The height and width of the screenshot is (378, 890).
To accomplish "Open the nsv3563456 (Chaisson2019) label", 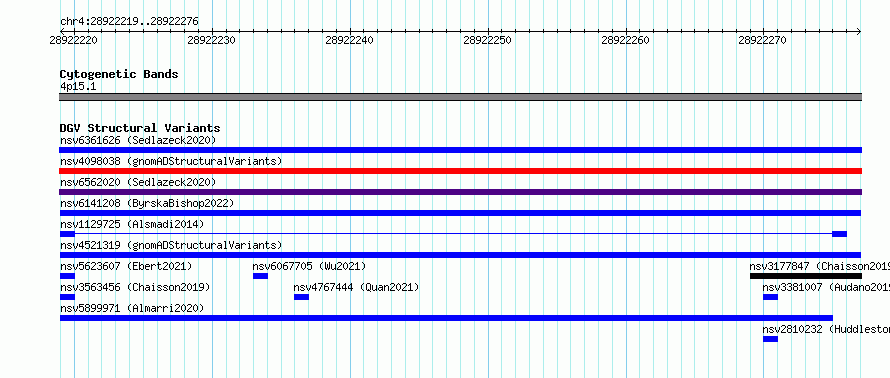I will pos(135,287).
